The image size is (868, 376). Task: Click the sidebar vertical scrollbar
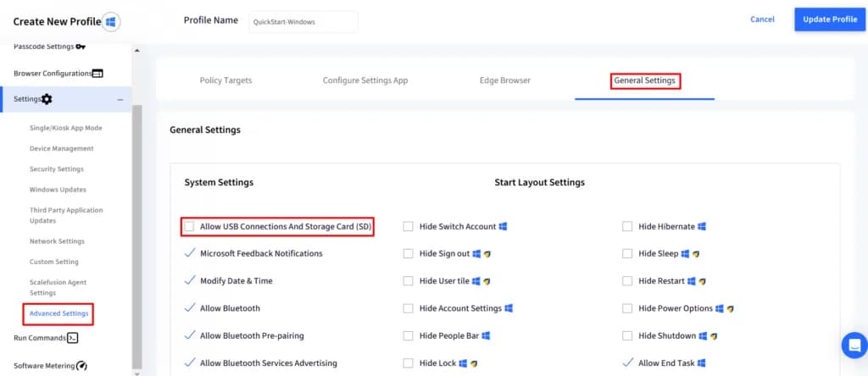tap(136, 237)
